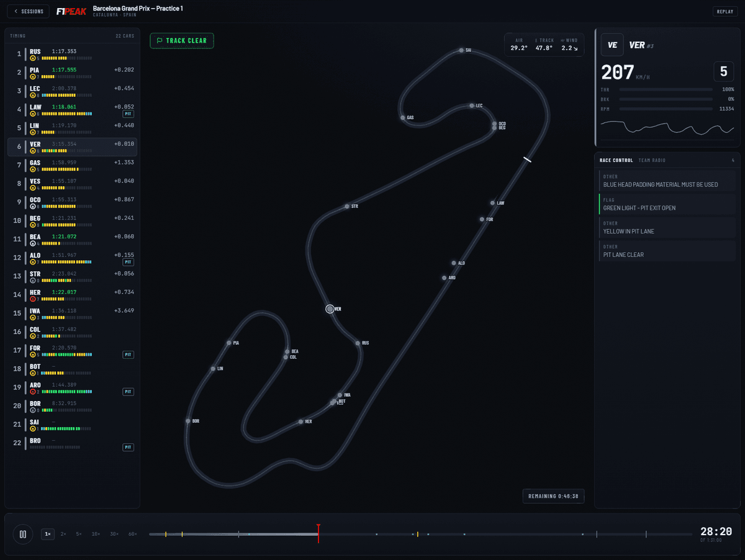Open the Pit Lane Clear message

(x=669, y=251)
